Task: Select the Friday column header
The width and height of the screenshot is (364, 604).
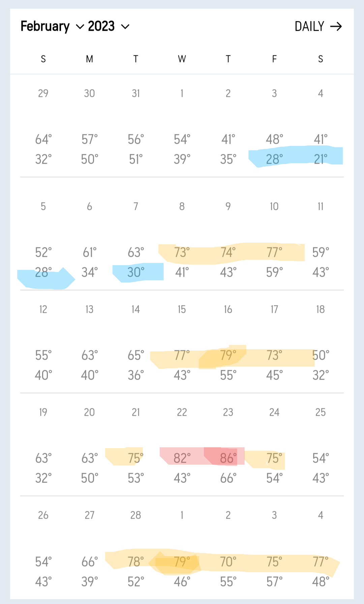Action: (x=274, y=59)
